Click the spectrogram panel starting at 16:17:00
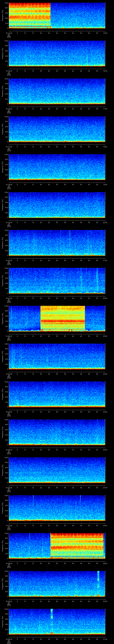Screen dimensions: 114x644 point(57,129)
